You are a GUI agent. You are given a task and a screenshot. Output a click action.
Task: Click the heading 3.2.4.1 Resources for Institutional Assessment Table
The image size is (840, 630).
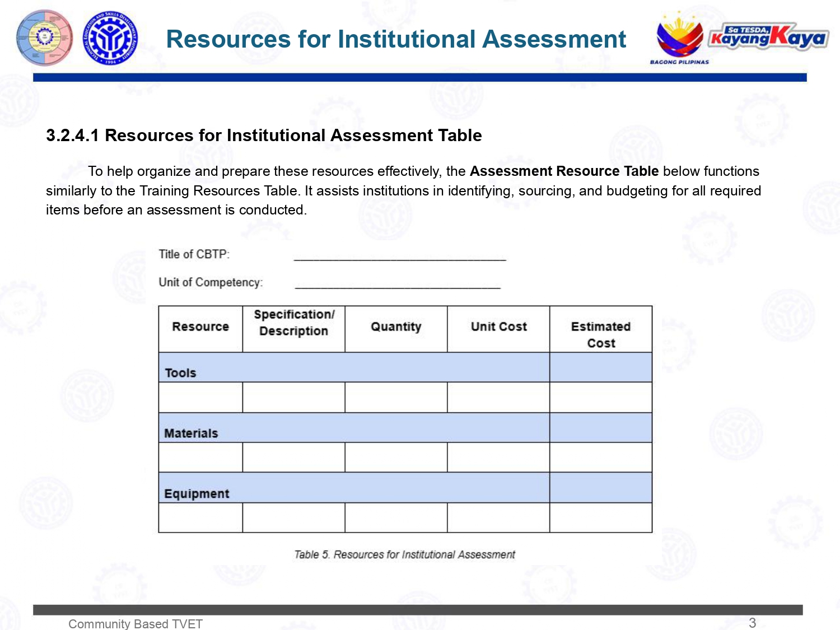point(264,135)
